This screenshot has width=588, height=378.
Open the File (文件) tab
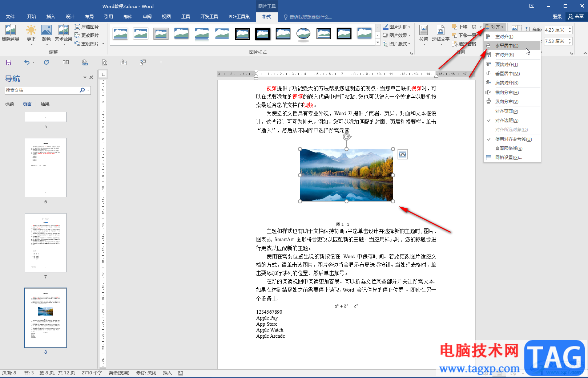10,17
